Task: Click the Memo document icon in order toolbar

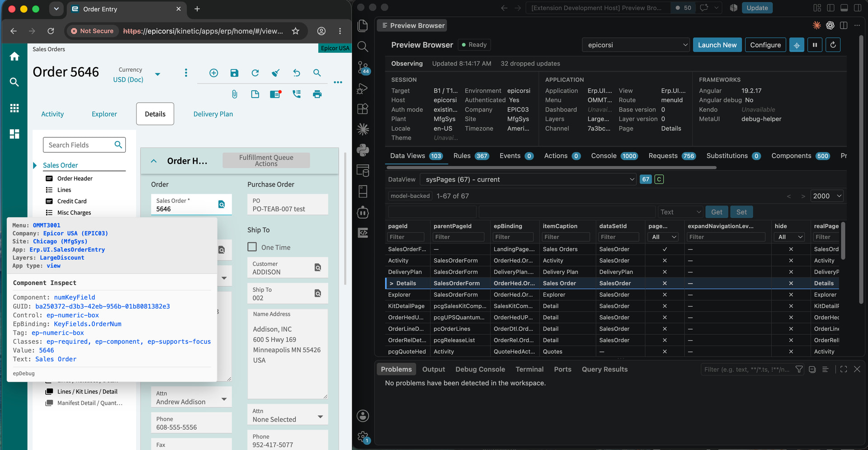Action: [x=255, y=94]
